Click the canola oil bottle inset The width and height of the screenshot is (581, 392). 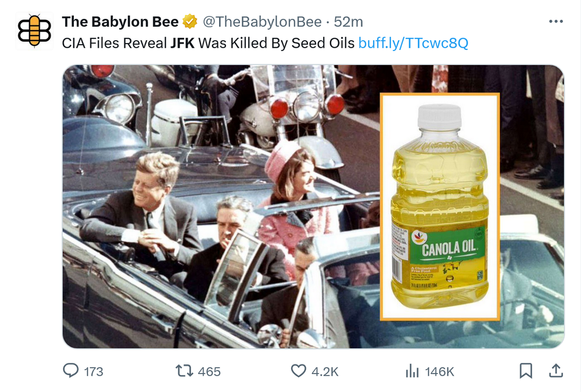click(x=440, y=206)
